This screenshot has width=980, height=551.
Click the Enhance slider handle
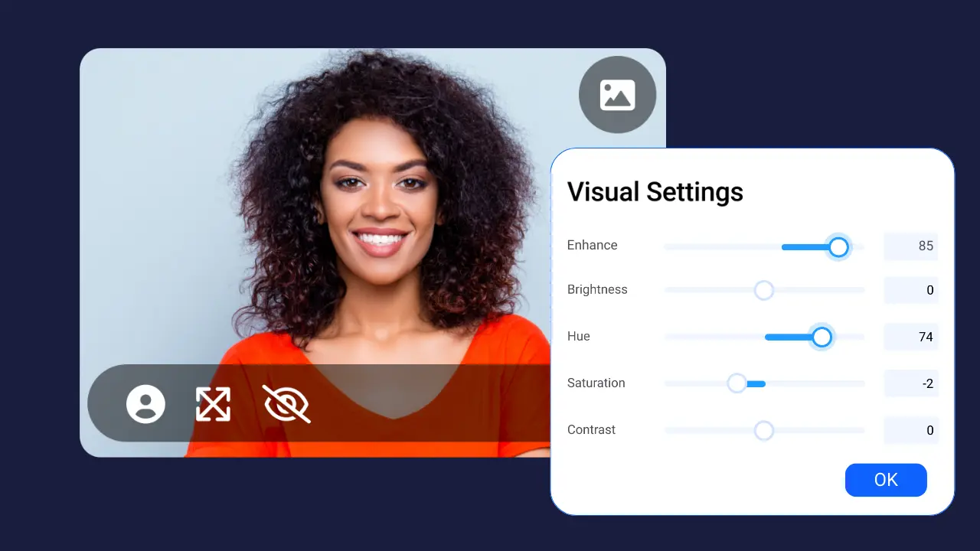point(838,246)
